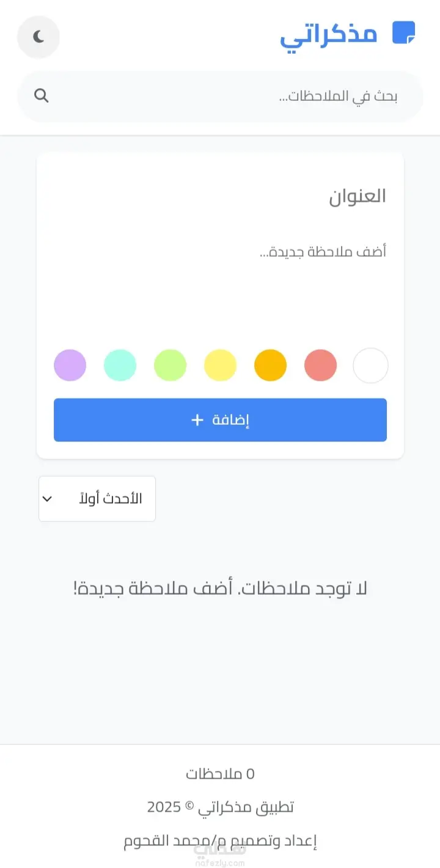
Task: Pick the orange note color
Action: click(x=270, y=366)
